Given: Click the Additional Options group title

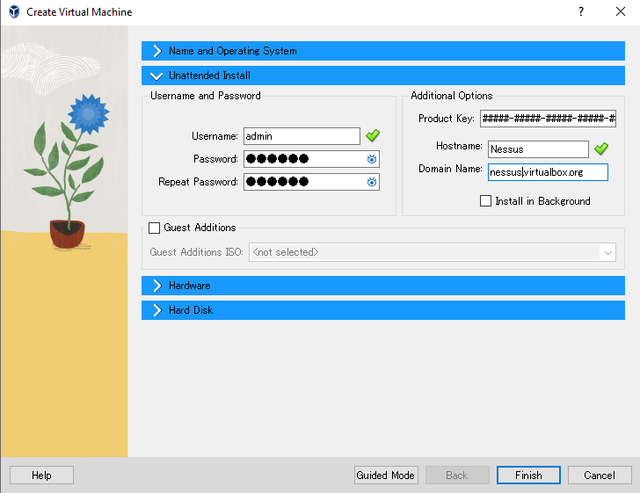Looking at the screenshot, I should [451, 95].
